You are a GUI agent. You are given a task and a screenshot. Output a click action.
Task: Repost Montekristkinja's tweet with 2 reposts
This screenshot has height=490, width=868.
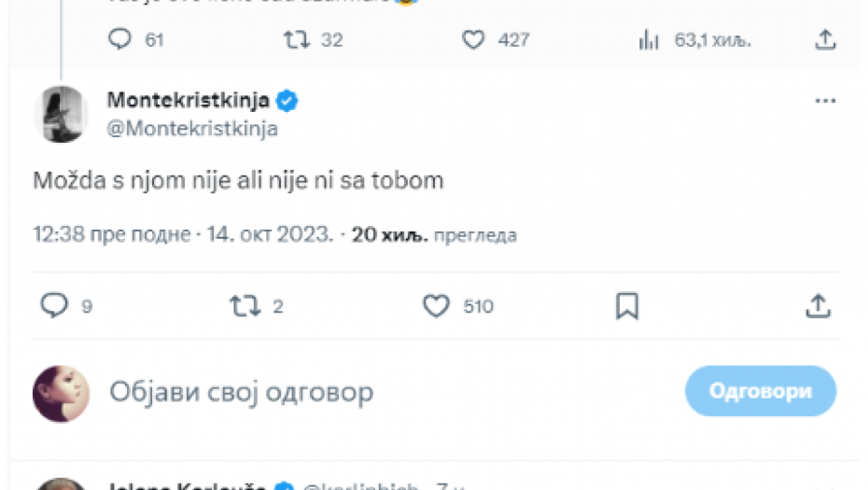245,305
